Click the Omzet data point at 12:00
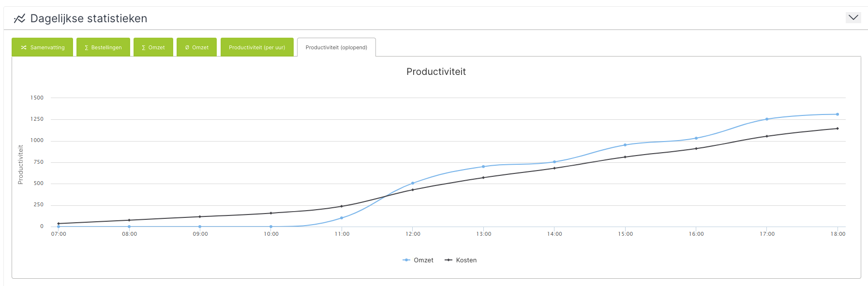 coord(413,183)
